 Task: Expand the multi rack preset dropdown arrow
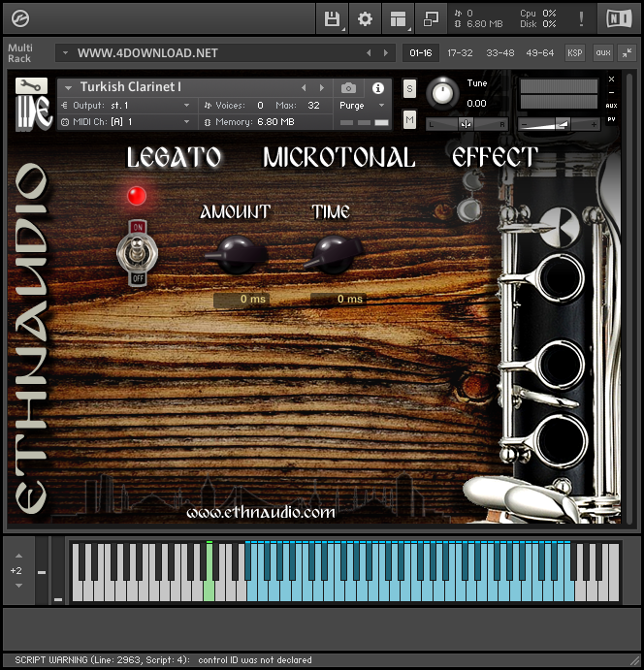coord(65,53)
